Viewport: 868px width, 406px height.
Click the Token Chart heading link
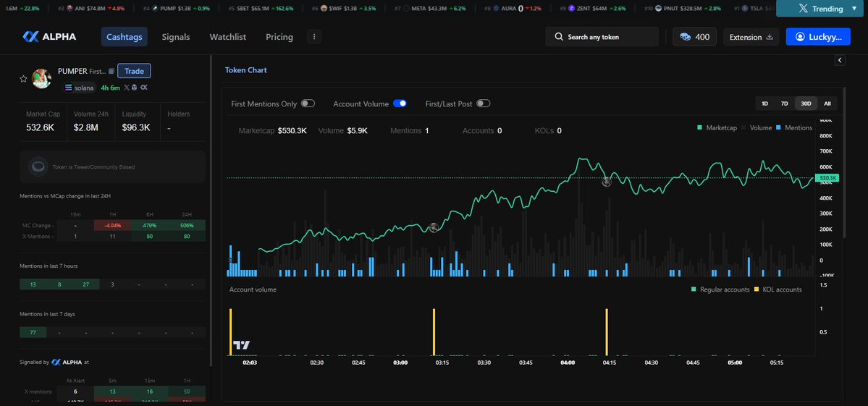(246, 70)
